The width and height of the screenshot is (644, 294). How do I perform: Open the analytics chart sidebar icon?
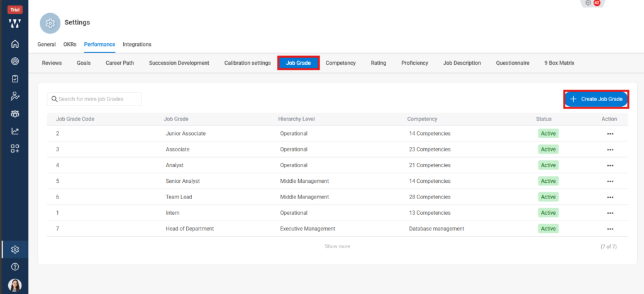pos(15,131)
